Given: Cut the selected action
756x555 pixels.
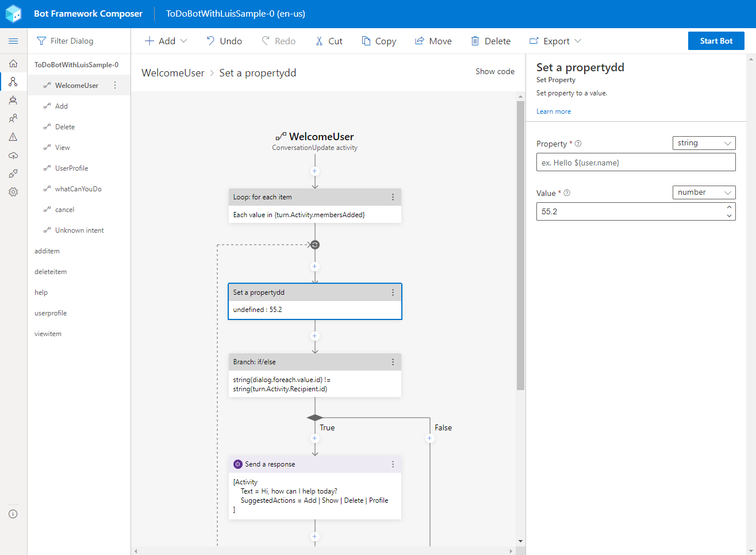Looking at the screenshot, I should coord(329,41).
